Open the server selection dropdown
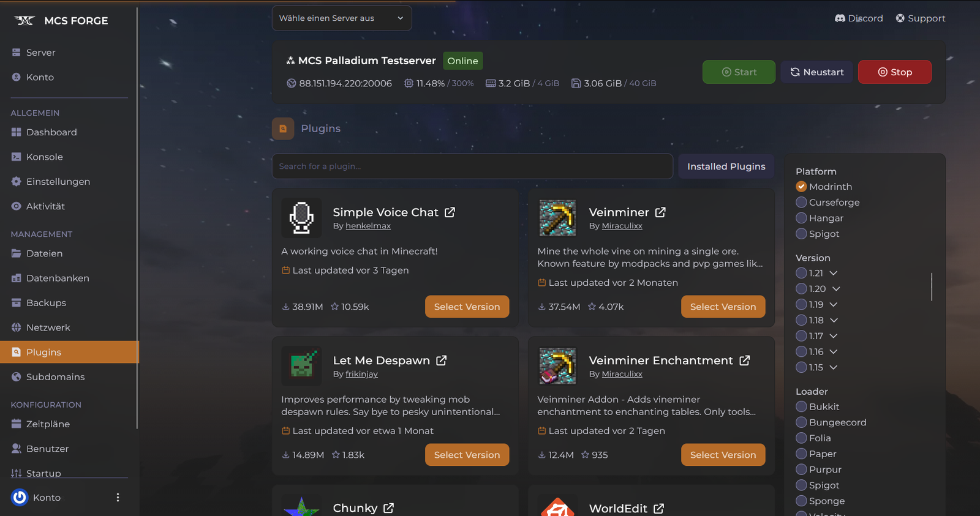The height and width of the screenshot is (516, 980). pos(341,18)
